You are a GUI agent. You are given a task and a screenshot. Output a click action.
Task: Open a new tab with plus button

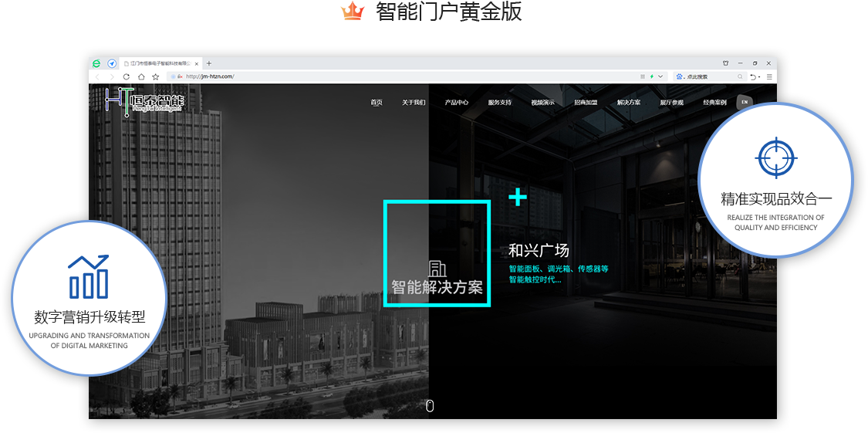click(209, 63)
